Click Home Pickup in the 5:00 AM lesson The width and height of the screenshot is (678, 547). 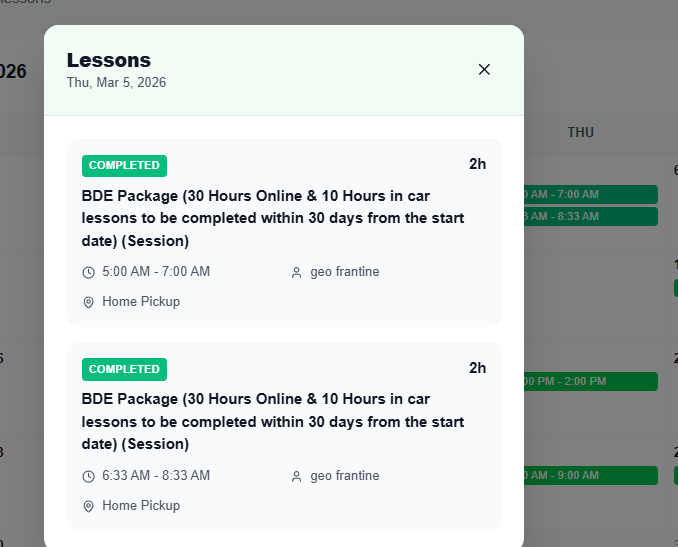click(141, 302)
